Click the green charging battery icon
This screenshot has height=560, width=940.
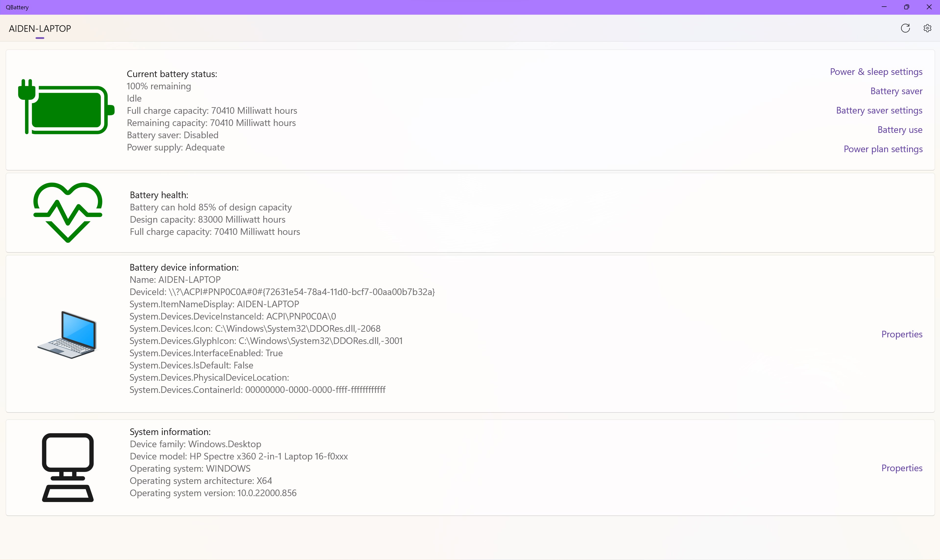pyautogui.click(x=66, y=107)
